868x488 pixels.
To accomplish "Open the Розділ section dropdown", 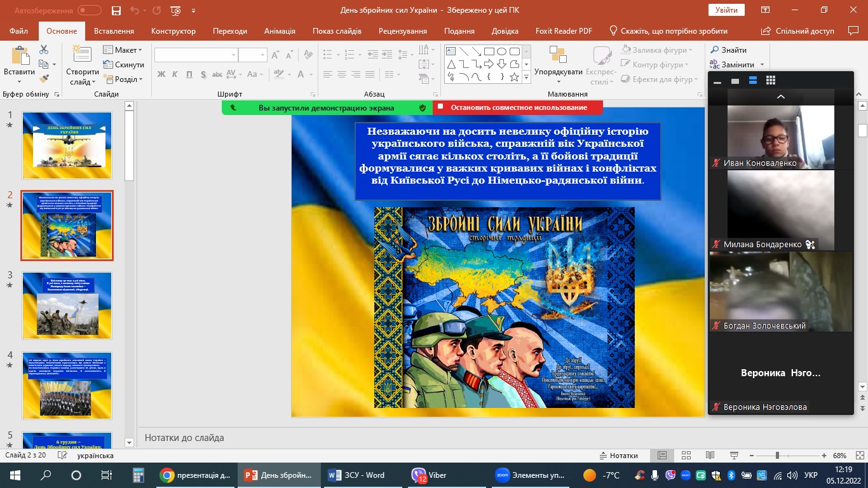I will 123,79.
